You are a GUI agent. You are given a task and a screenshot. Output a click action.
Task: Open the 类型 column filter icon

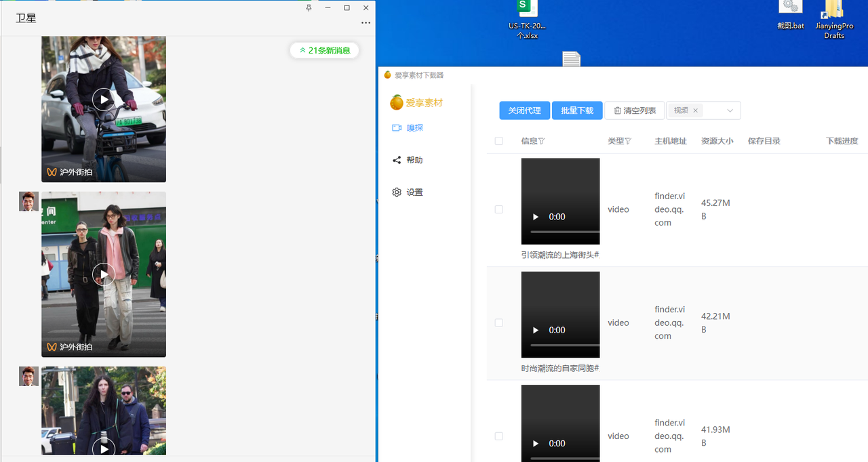(x=628, y=141)
